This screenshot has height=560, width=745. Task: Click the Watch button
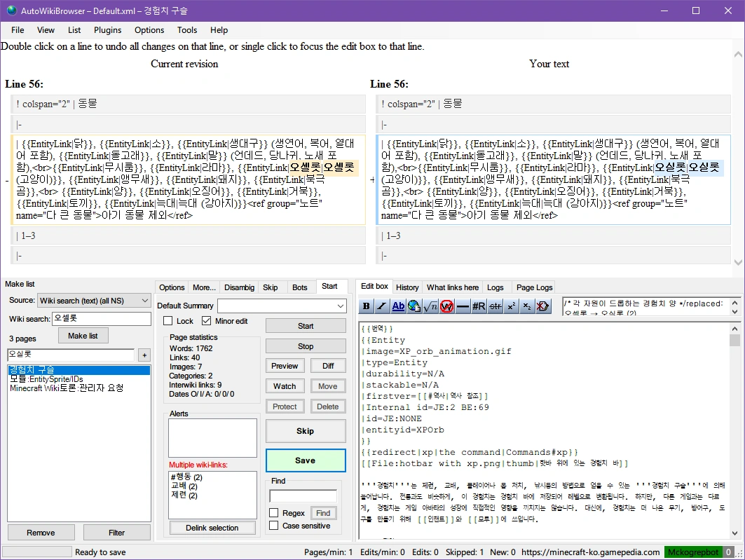click(285, 386)
